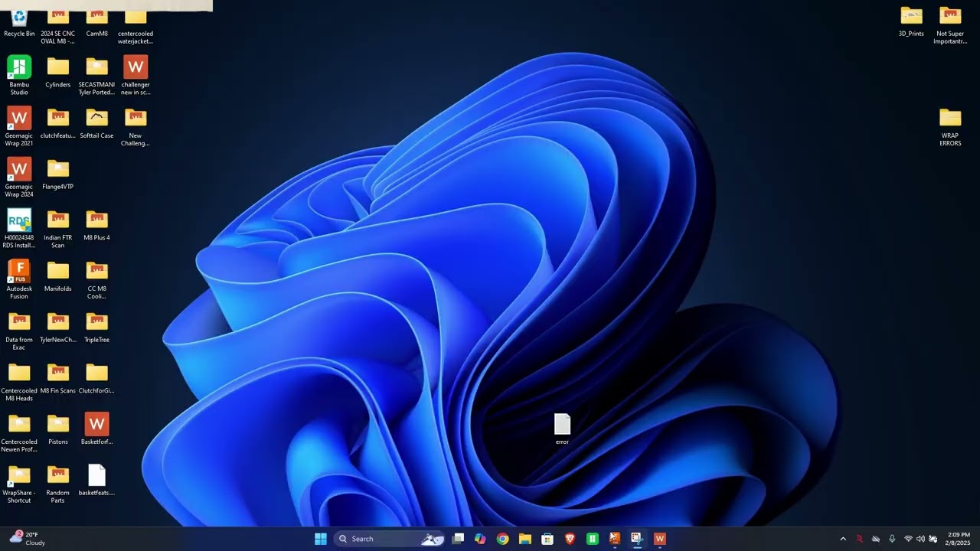Image resolution: width=980 pixels, height=551 pixels.
Task: Show hidden system tray icons
Action: point(843,539)
